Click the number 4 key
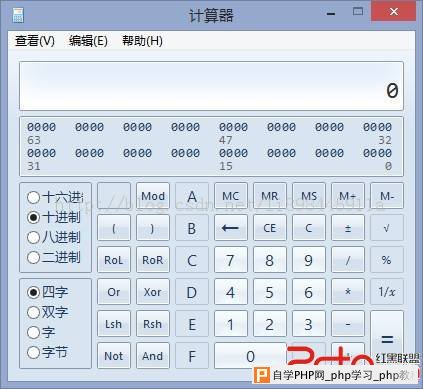Viewport: 423px width, 389px height. [231, 292]
